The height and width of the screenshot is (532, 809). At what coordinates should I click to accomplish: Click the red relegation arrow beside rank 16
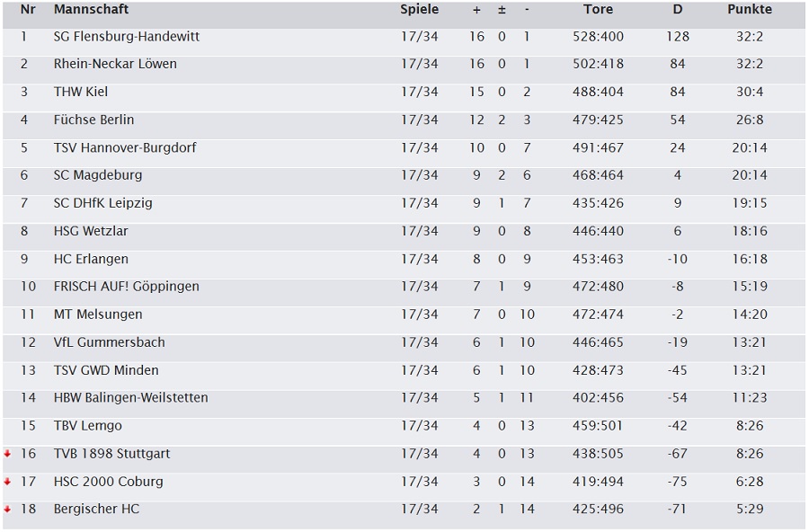(7, 454)
